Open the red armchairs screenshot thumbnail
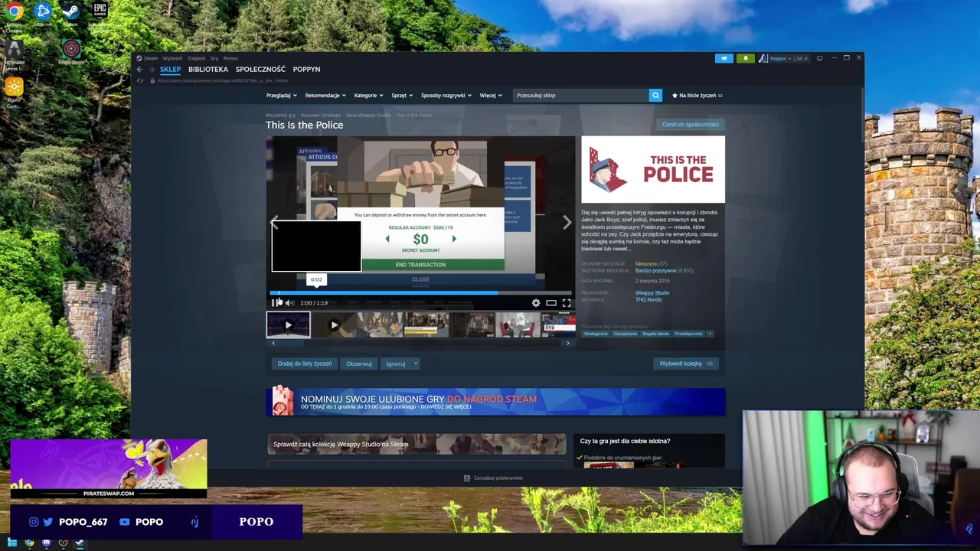The image size is (980, 551). [518, 324]
